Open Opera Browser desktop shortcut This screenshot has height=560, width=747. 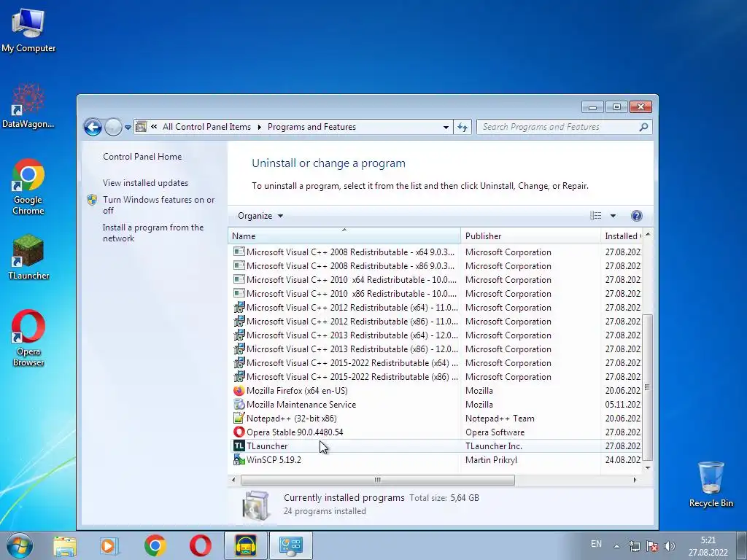tap(28, 338)
